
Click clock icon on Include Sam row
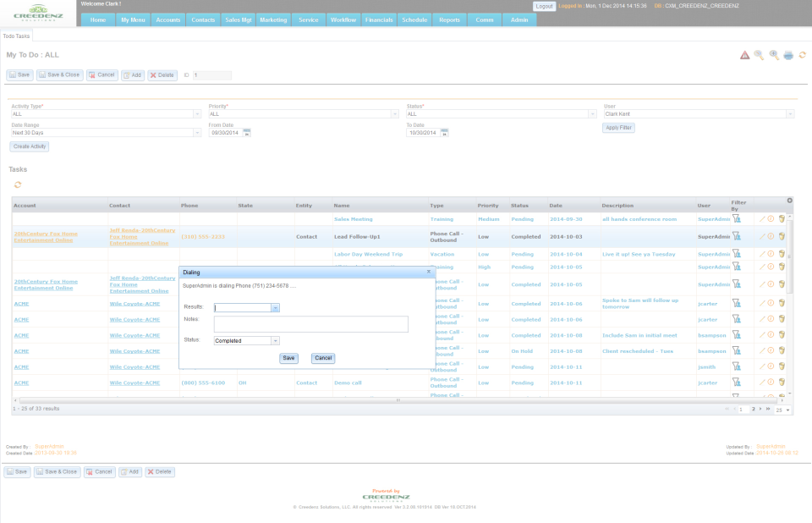(771, 335)
